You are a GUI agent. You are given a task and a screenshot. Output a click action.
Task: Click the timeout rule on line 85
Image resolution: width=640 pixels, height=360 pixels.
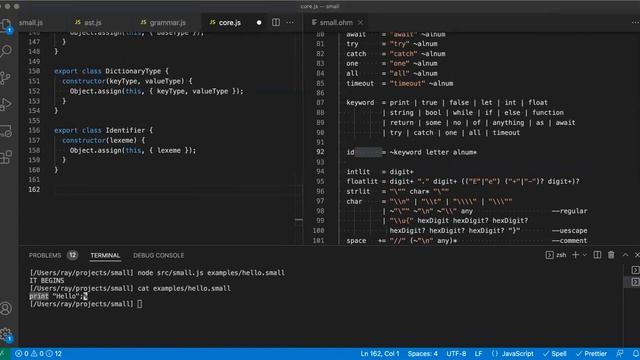(x=360, y=83)
